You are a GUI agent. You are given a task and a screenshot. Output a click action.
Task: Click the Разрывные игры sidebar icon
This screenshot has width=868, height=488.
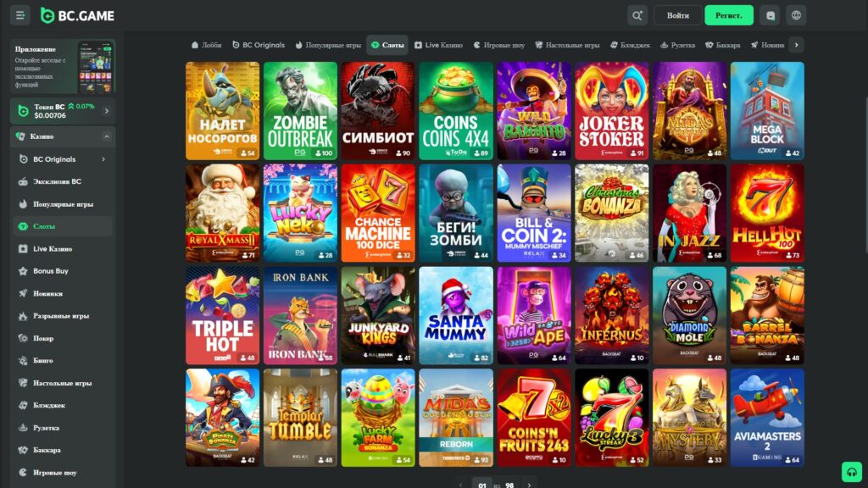23,316
